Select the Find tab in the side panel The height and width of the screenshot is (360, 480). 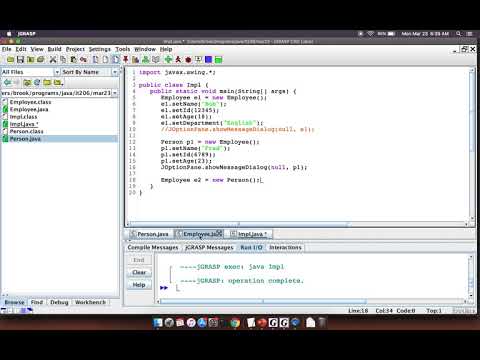(x=37, y=302)
